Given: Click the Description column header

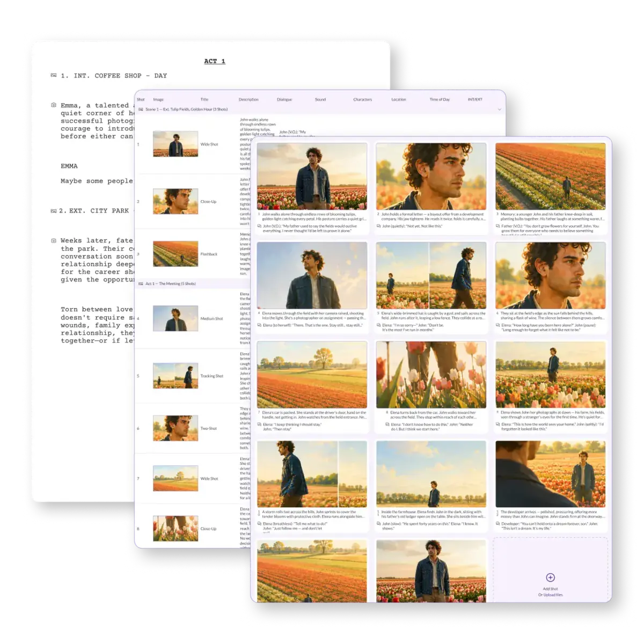Looking at the screenshot, I should 248,99.
